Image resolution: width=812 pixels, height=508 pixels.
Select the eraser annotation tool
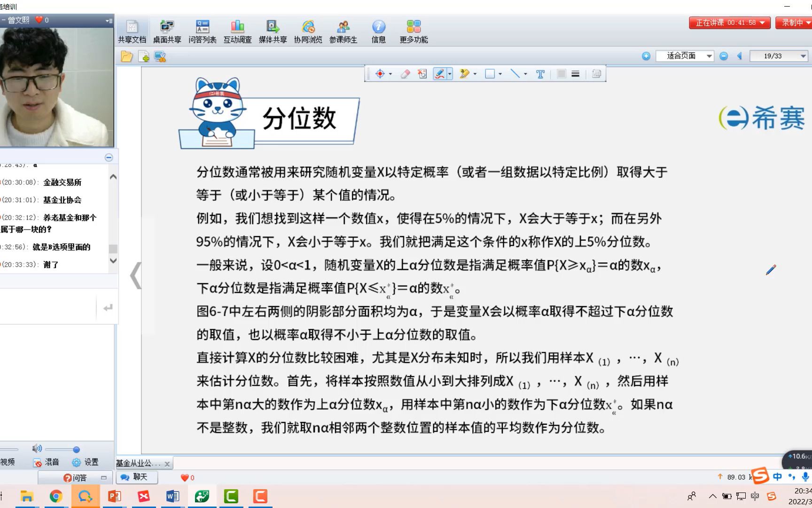405,74
